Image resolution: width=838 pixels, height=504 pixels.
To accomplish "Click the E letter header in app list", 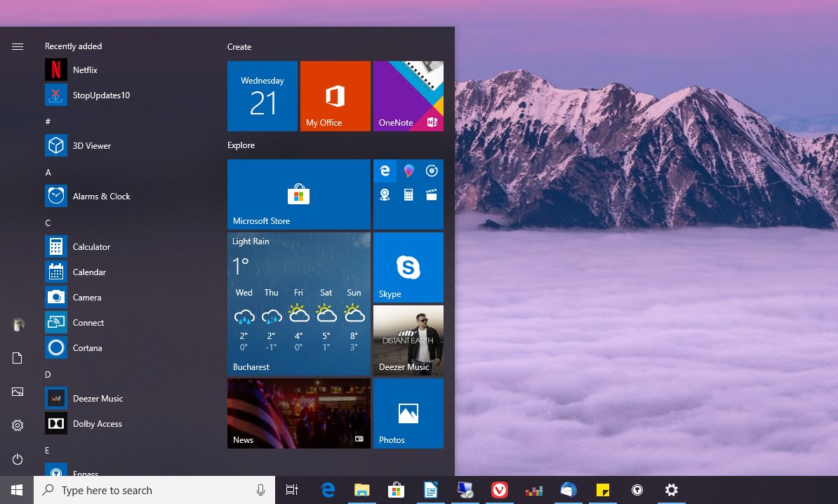I will pyautogui.click(x=48, y=451).
